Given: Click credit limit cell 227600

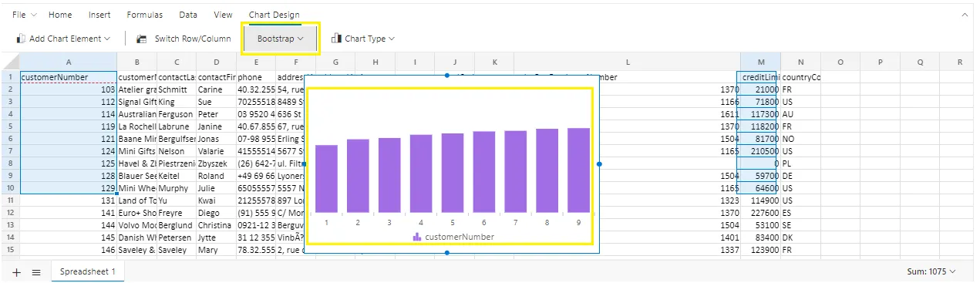Looking at the screenshot, I should 761,213.
